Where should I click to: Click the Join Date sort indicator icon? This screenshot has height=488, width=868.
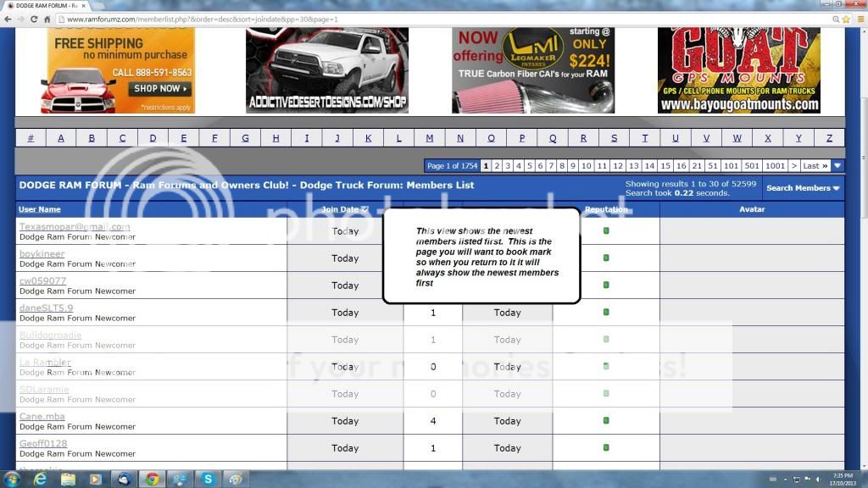[x=364, y=209]
